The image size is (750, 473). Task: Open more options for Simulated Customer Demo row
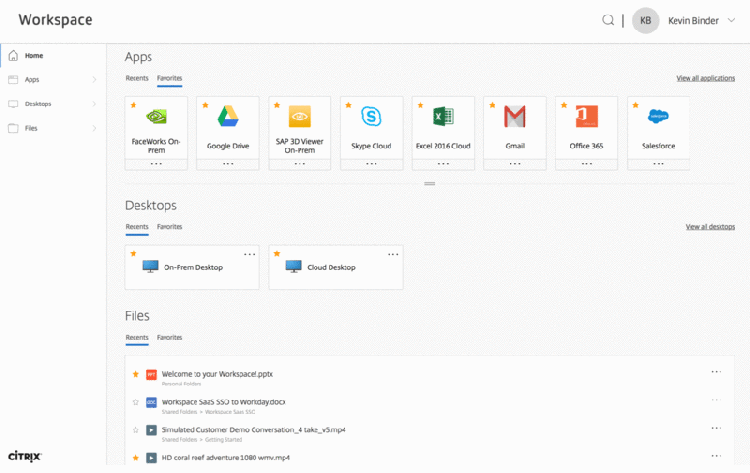[x=716, y=428]
